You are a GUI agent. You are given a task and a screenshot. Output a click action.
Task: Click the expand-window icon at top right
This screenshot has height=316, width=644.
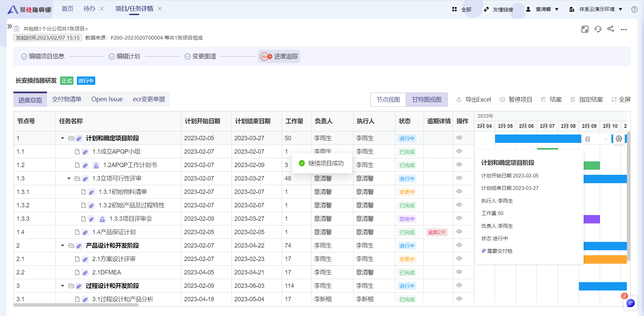[585, 29]
